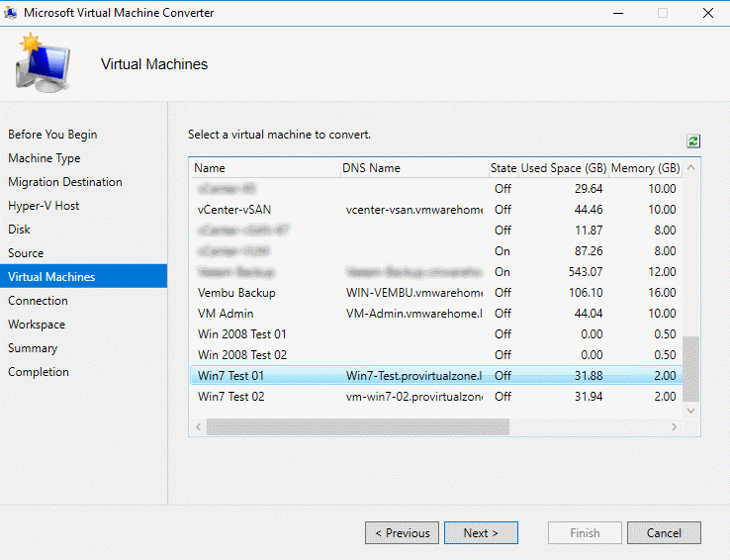This screenshot has width=730, height=560.
Task: Click the horizontal scrollbar left arrow
Action: (x=199, y=426)
